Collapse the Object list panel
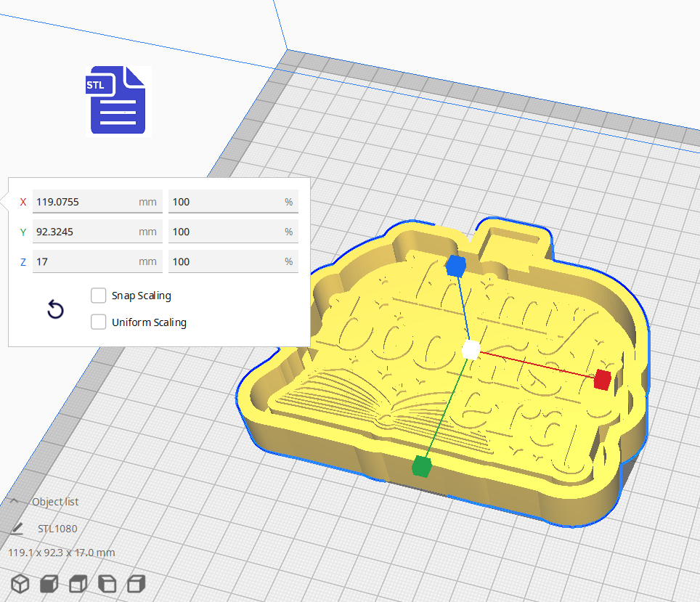The height and width of the screenshot is (602, 700). [15, 501]
